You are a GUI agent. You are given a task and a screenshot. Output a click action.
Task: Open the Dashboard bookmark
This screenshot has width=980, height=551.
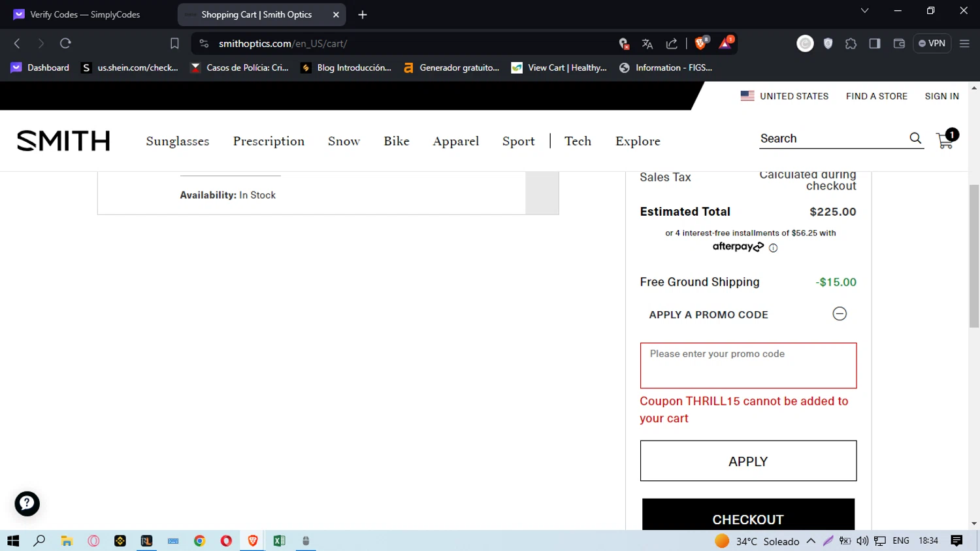tap(41, 67)
